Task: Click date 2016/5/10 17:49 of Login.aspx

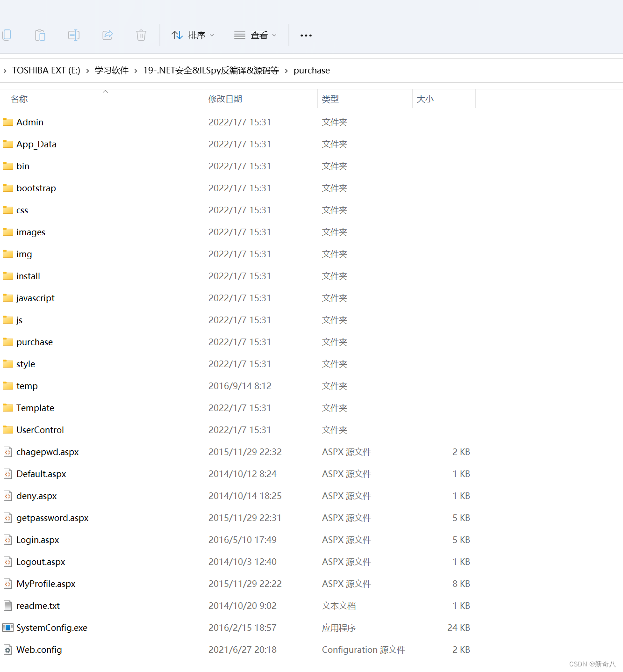Action: click(243, 540)
